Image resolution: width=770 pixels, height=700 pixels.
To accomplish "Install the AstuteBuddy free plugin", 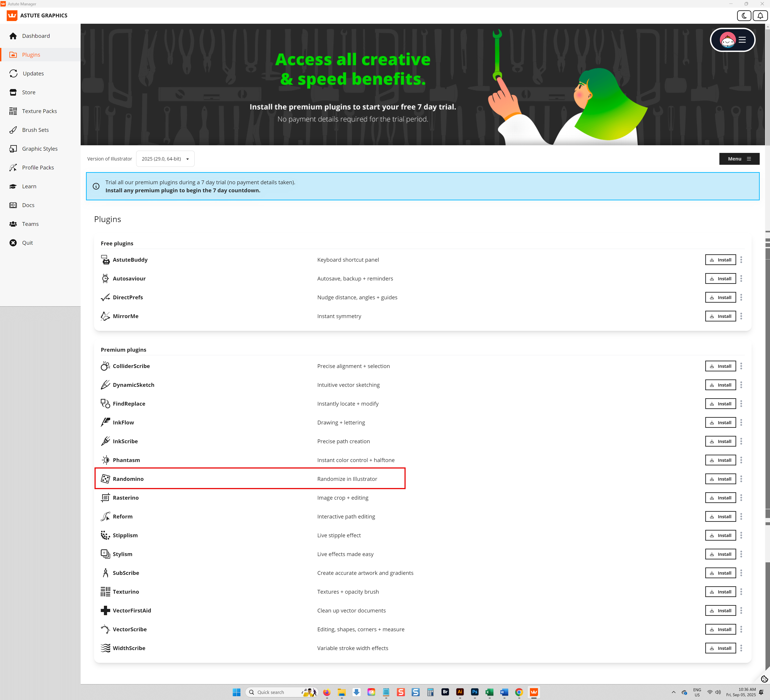I will point(720,259).
